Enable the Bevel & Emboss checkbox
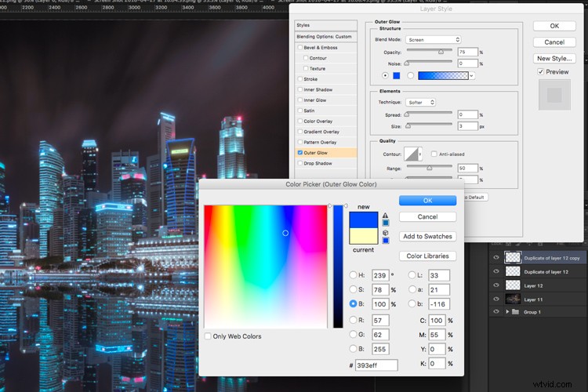The width and height of the screenshot is (588, 392). (x=300, y=48)
